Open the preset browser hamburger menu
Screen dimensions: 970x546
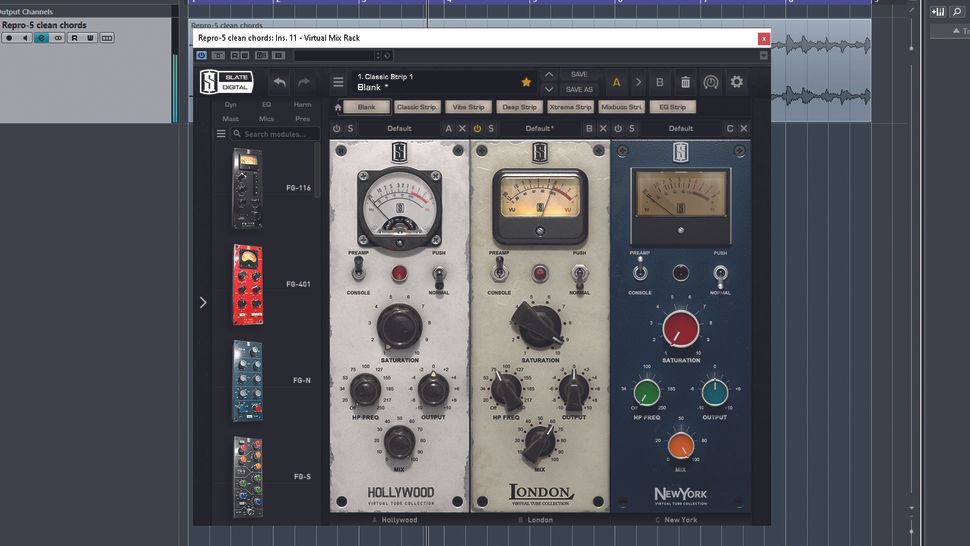click(338, 82)
